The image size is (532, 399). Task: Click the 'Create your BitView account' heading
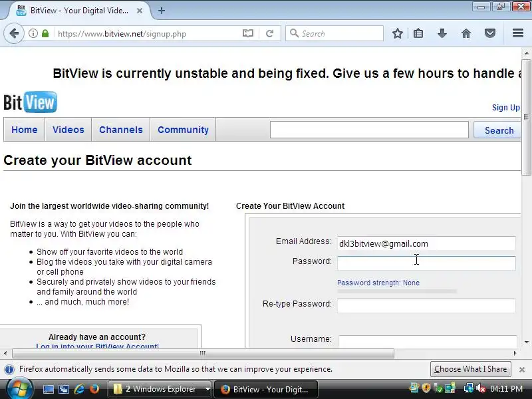pos(98,160)
